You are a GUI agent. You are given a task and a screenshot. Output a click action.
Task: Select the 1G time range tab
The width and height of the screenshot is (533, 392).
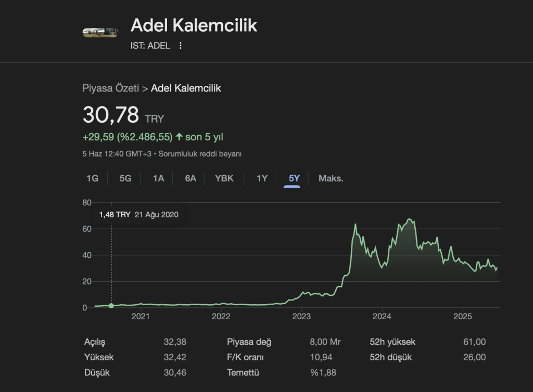pyautogui.click(x=92, y=178)
